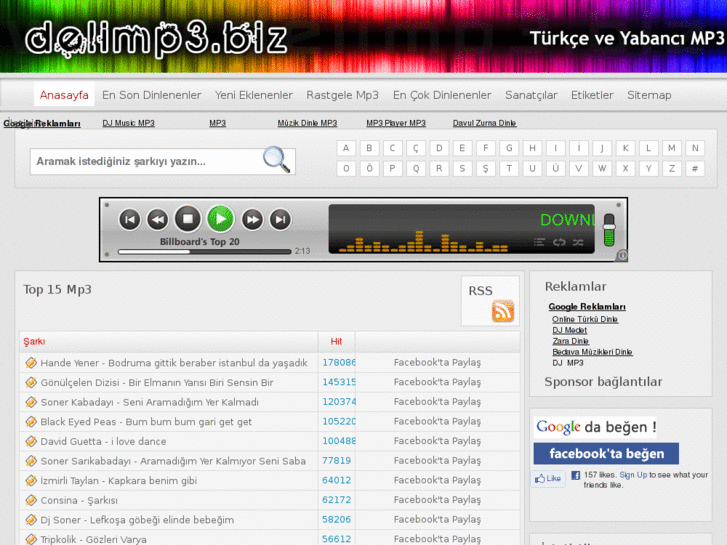Image resolution: width=727 pixels, height=545 pixels.
Task: Click the player info corner icon
Action: [x=622, y=255]
